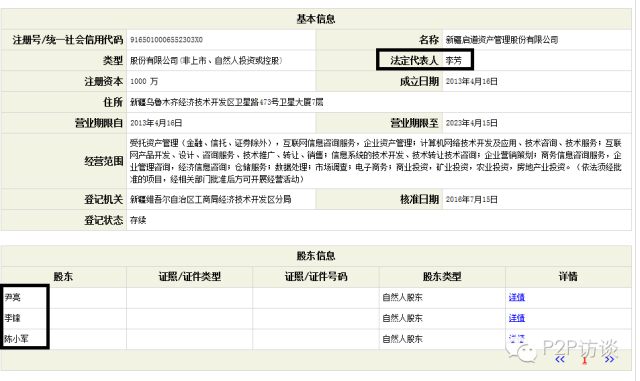Click the 成立日期 value 2013年4月16日

[x=471, y=82]
